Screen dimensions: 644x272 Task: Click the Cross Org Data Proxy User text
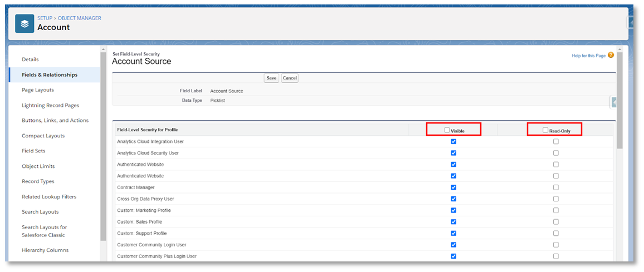point(145,199)
